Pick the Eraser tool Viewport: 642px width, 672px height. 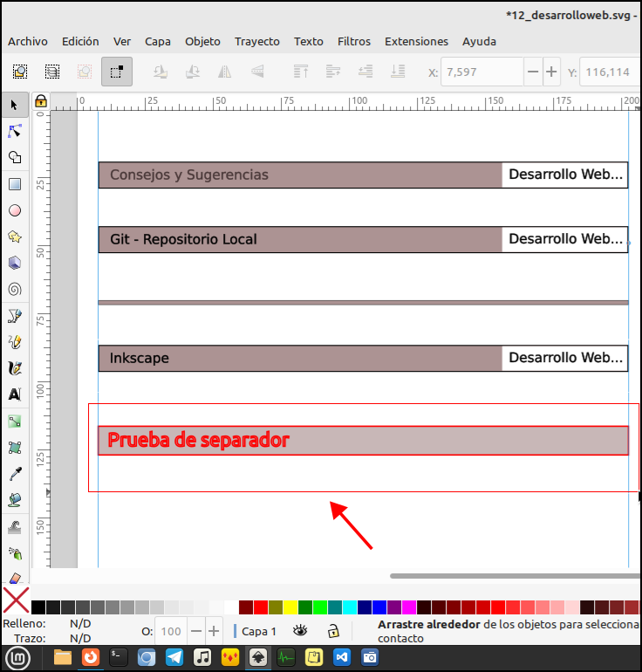15,578
